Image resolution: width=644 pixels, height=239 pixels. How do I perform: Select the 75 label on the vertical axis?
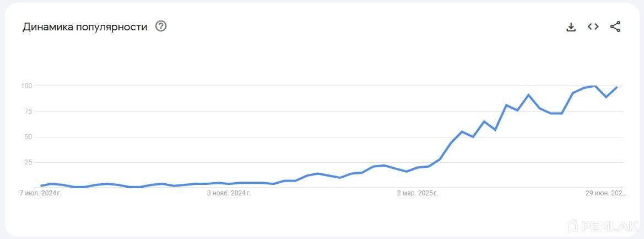28,111
